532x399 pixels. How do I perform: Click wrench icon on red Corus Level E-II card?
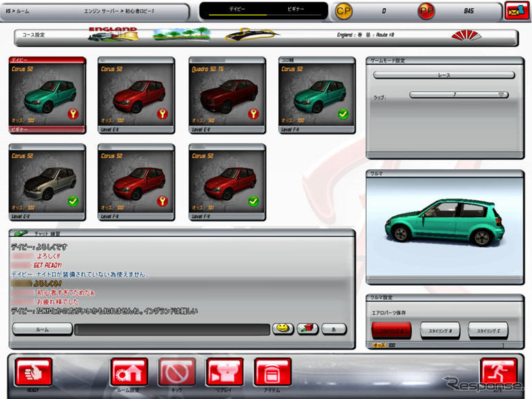pos(162,114)
